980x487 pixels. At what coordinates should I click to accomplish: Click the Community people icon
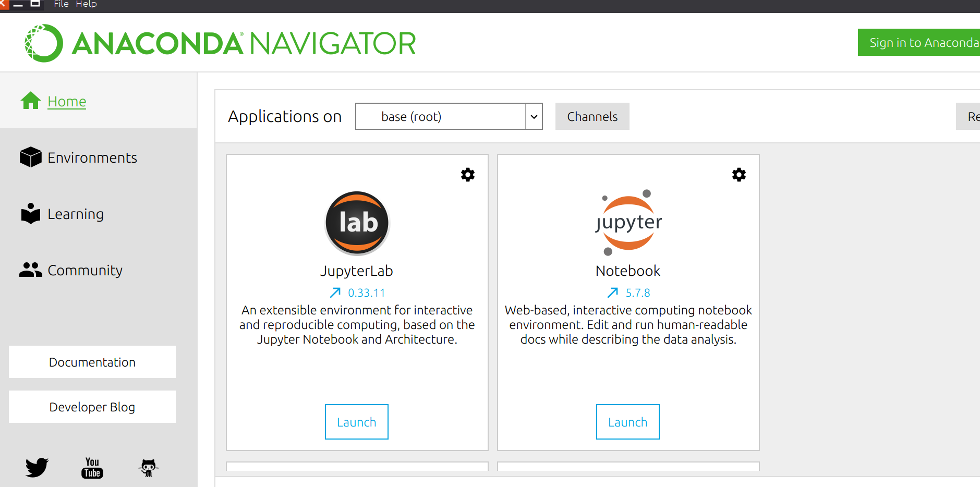coord(31,270)
